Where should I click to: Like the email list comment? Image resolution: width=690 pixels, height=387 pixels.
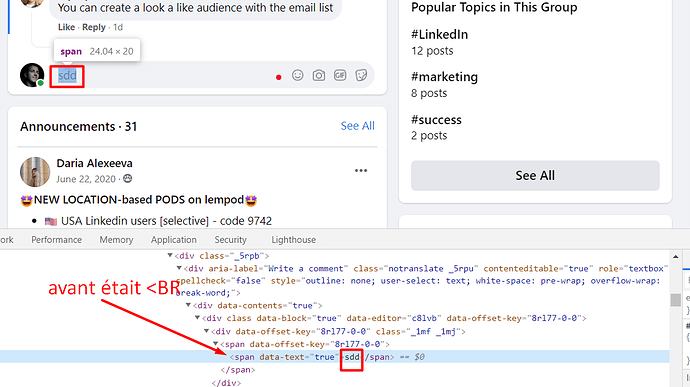pyautogui.click(x=66, y=27)
